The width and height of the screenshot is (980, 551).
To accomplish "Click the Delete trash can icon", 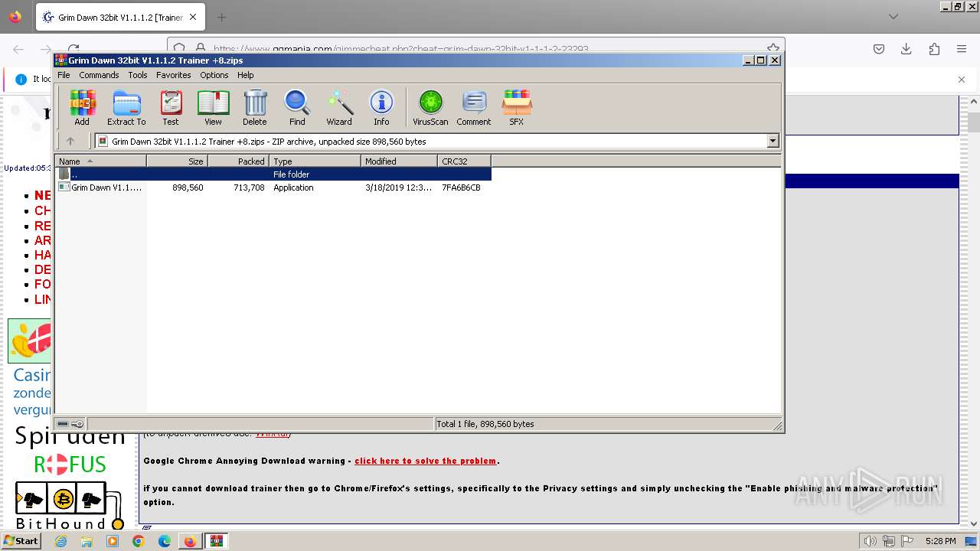I will [x=255, y=107].
